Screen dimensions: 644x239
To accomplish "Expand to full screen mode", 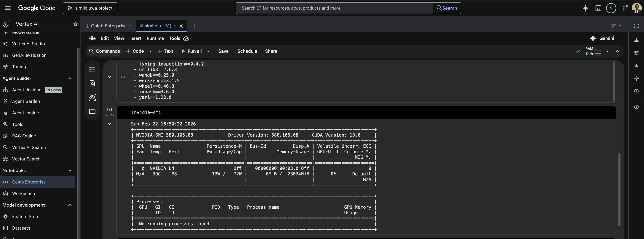I will (636, 26).
